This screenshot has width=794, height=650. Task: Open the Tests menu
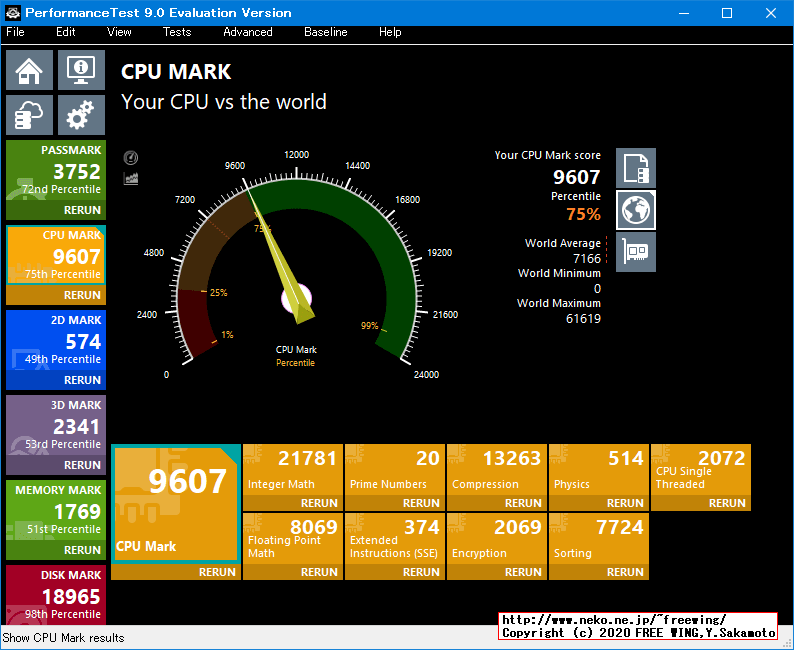[x=177, y=32]
